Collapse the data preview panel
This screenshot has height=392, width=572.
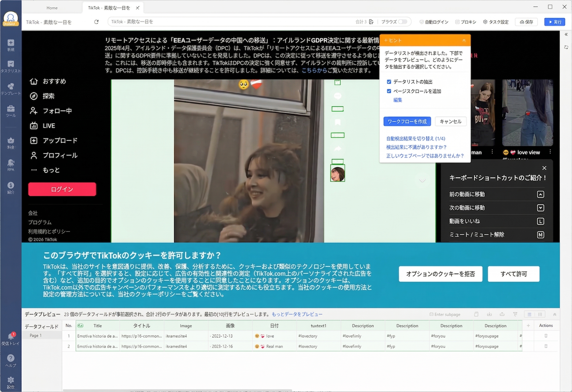tap(555, 314)
